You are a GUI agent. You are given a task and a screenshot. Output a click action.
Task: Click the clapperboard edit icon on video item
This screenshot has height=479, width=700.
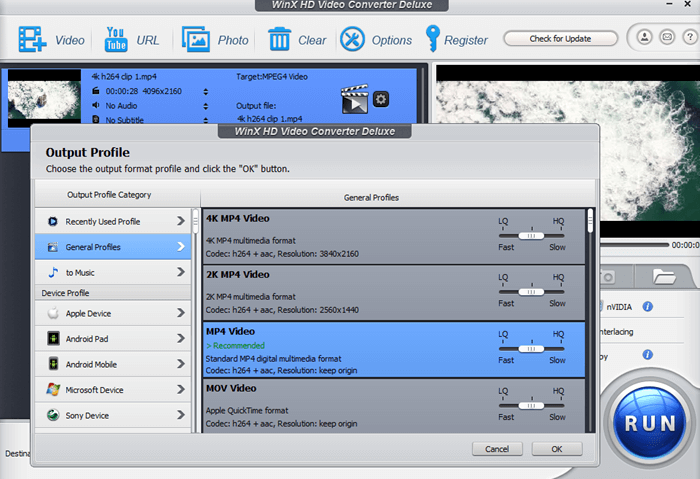354,99
